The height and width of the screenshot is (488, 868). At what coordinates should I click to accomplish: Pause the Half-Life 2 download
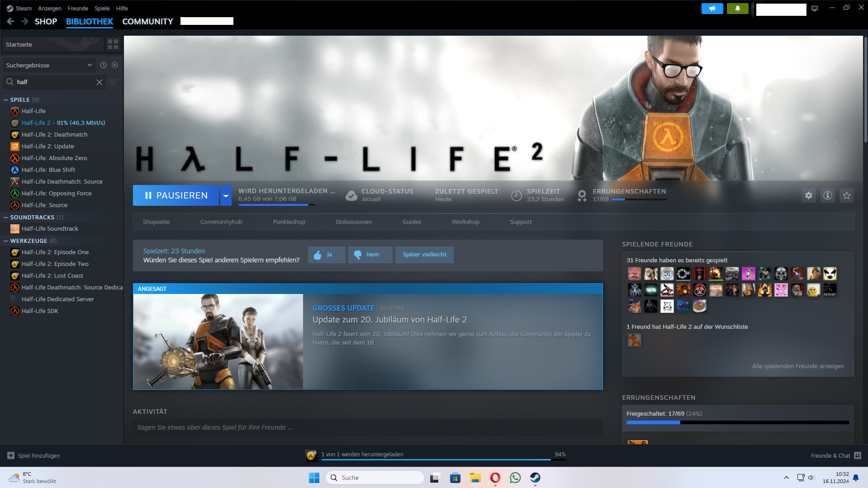pos(176,195)
